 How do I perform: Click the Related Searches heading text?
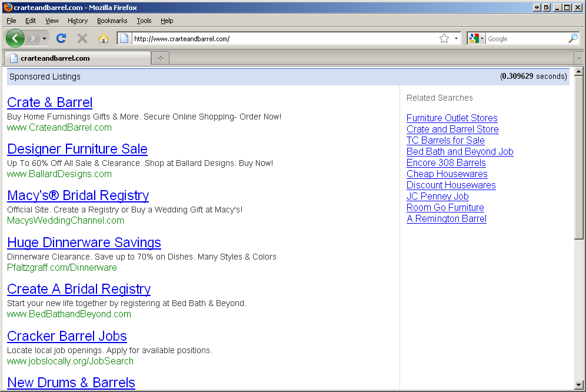[x=439, y=98]
